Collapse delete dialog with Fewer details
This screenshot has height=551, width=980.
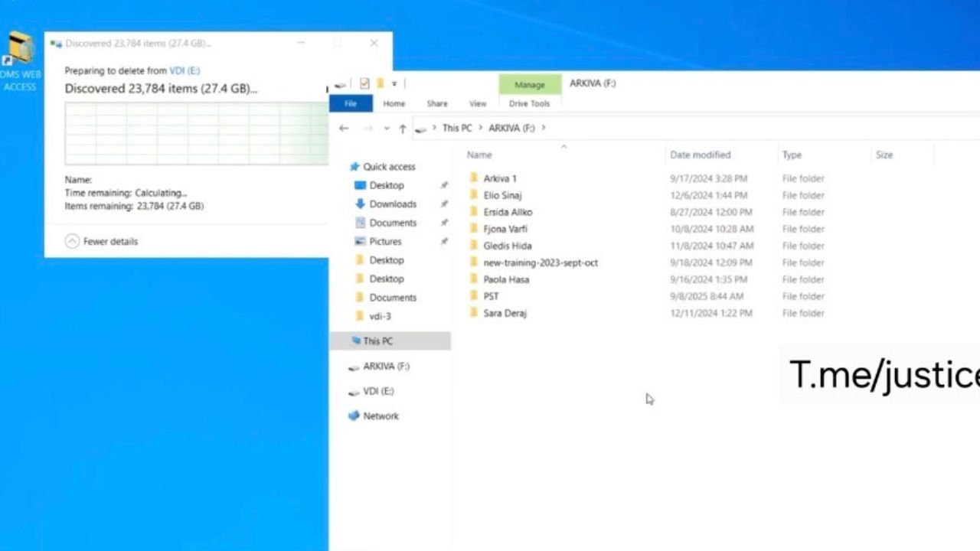[102, 241]
